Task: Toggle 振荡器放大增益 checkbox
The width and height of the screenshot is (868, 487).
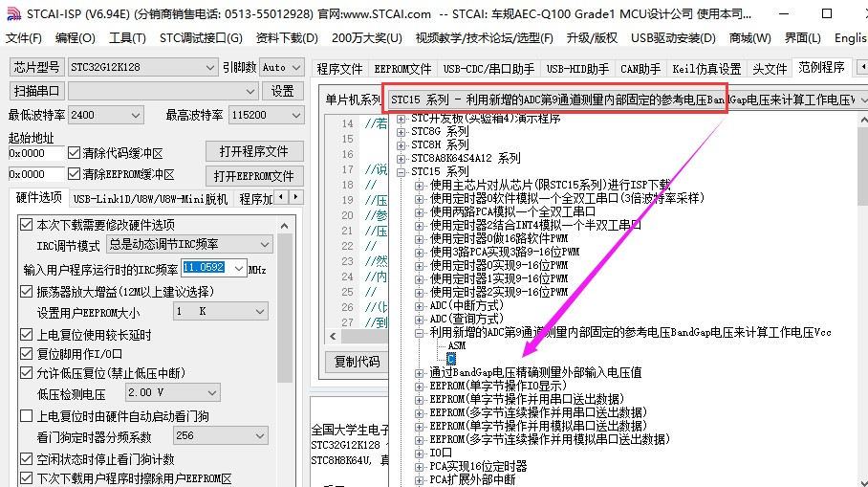Action: (x=26, y=292)
